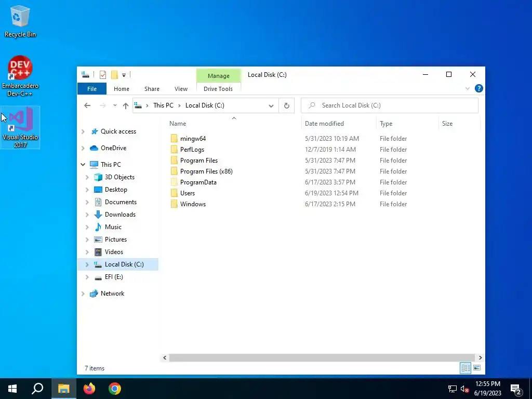Open the Action Center notifications icon
532x399 pixels.
coord(516,389)
